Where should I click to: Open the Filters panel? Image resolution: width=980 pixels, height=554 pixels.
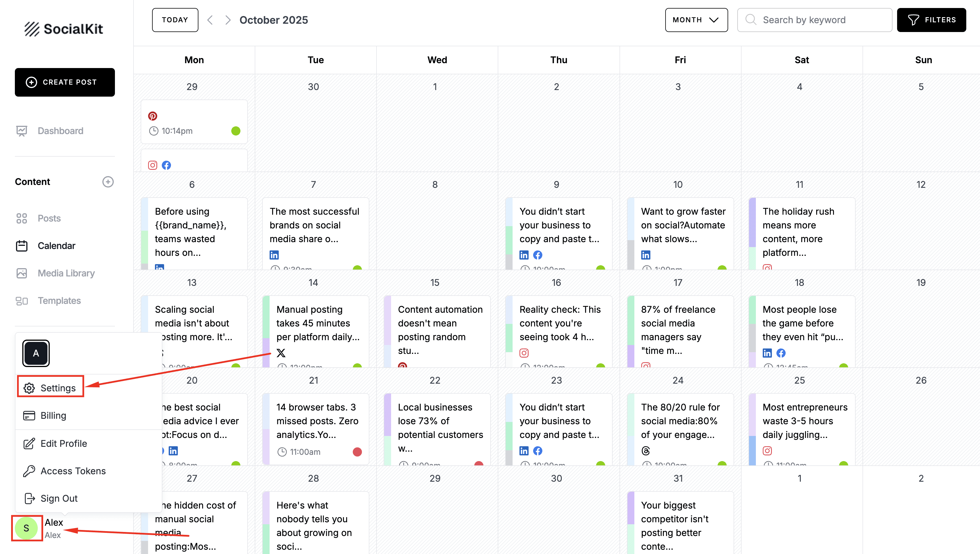pyautogui.click(x=931, y=20)
